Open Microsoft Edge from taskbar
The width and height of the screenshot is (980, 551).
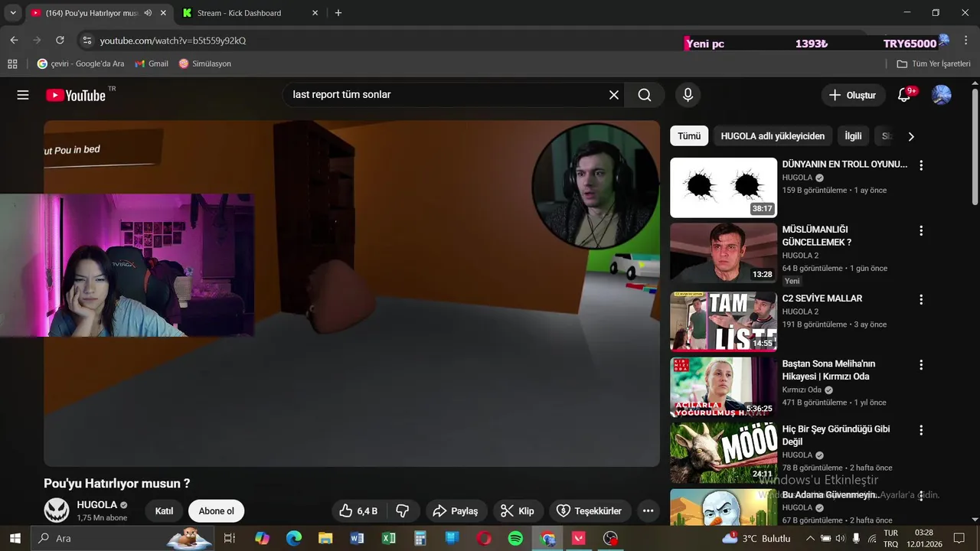pos(294,538)
